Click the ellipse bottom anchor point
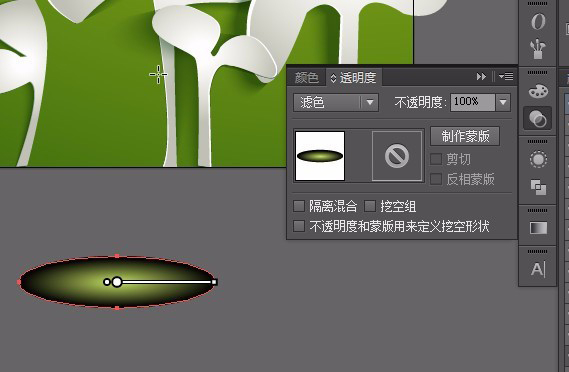Viewport: 569px width, 372px height. 117,308
